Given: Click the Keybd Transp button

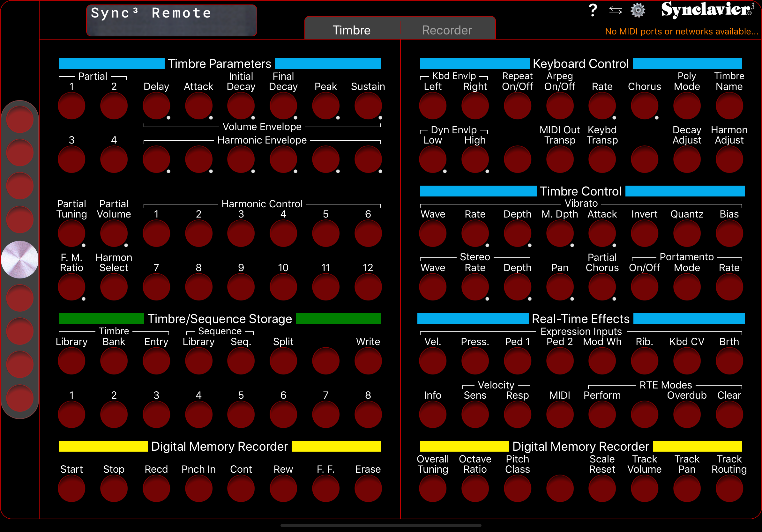Looking at the screenshot, I should (602, 159).
